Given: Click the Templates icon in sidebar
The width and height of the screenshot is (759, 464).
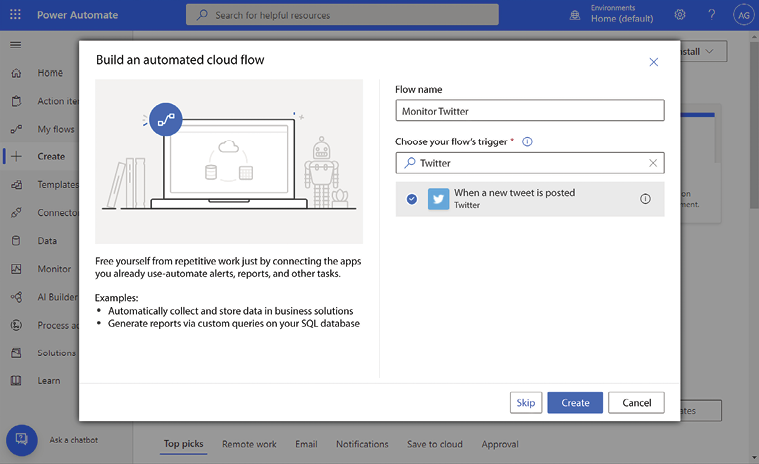Looking at the screenshot, I should click(x=16, y=184).
